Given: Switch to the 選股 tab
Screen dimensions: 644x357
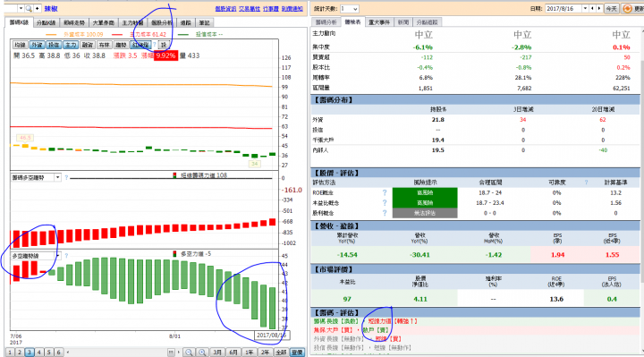Looking at the screenshot, I should coord(186,23).
